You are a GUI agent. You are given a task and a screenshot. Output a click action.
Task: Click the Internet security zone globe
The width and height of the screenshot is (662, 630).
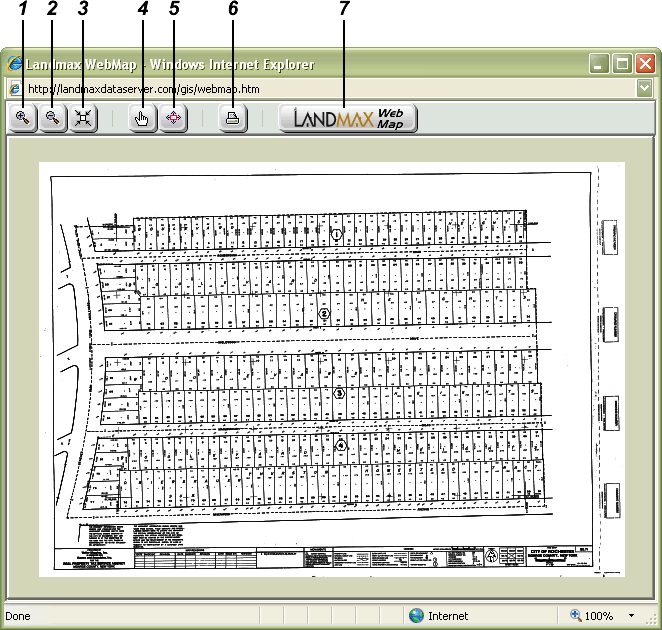tap(416, 616)
